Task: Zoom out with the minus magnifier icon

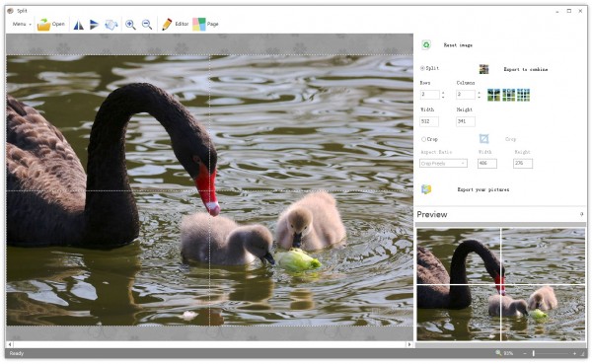Action: coord(147,25)
